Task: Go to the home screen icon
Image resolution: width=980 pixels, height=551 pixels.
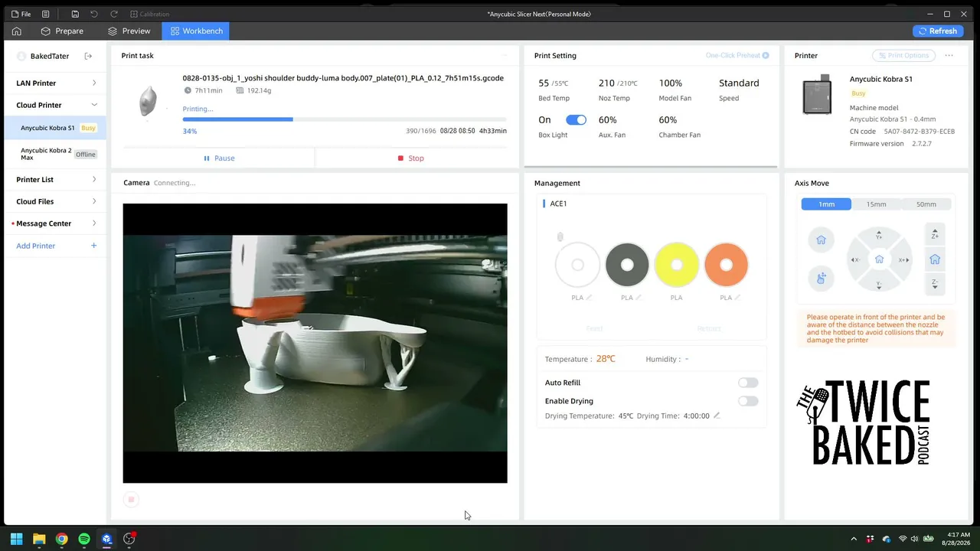Action: pyautogui.click(x=16, y=31)
